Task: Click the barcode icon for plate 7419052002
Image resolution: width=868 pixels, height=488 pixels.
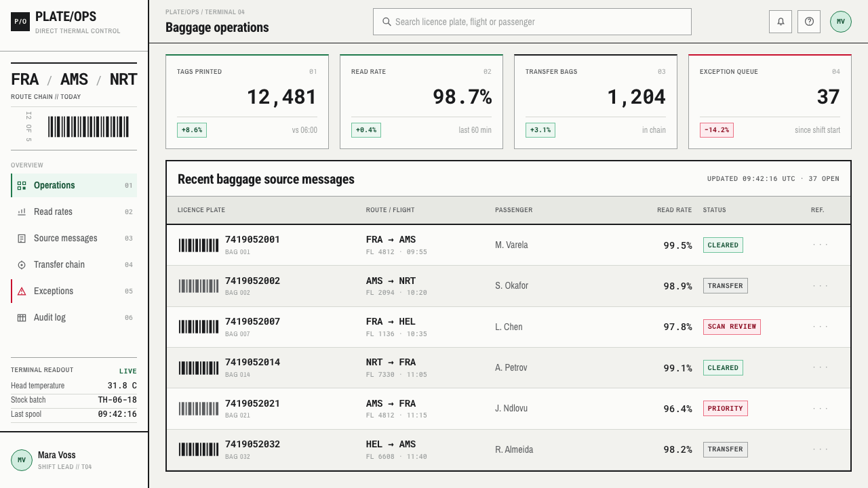Action: point(199,286)
